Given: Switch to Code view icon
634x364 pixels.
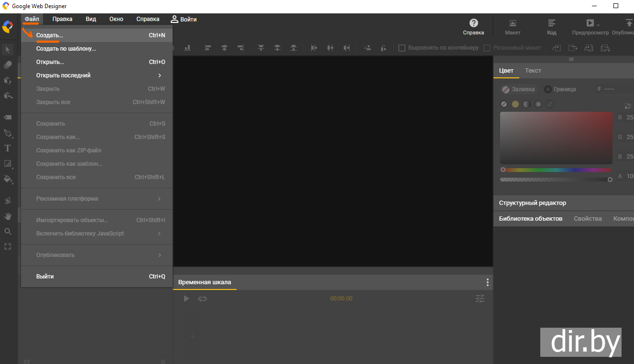Looking at the screenshot, I should [x=551, y=23].
